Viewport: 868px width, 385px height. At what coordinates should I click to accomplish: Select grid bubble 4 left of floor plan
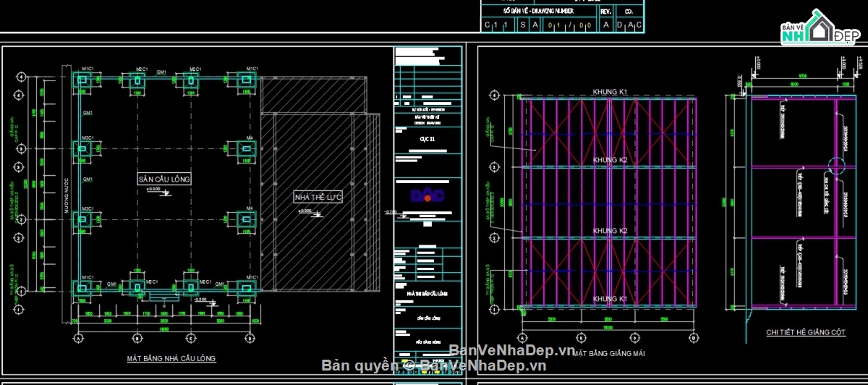(x=22, y=77)
